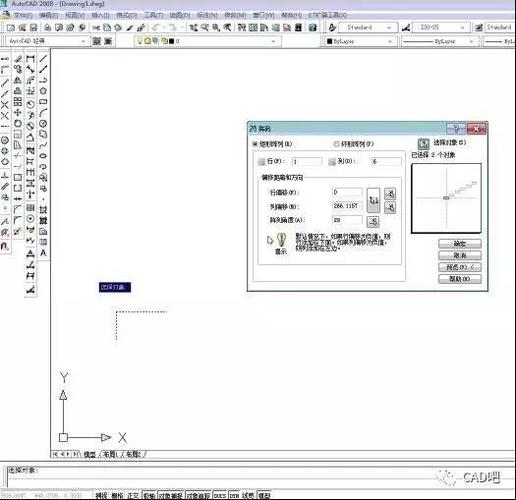Select the Array tool in Modify toolbar

18,101
